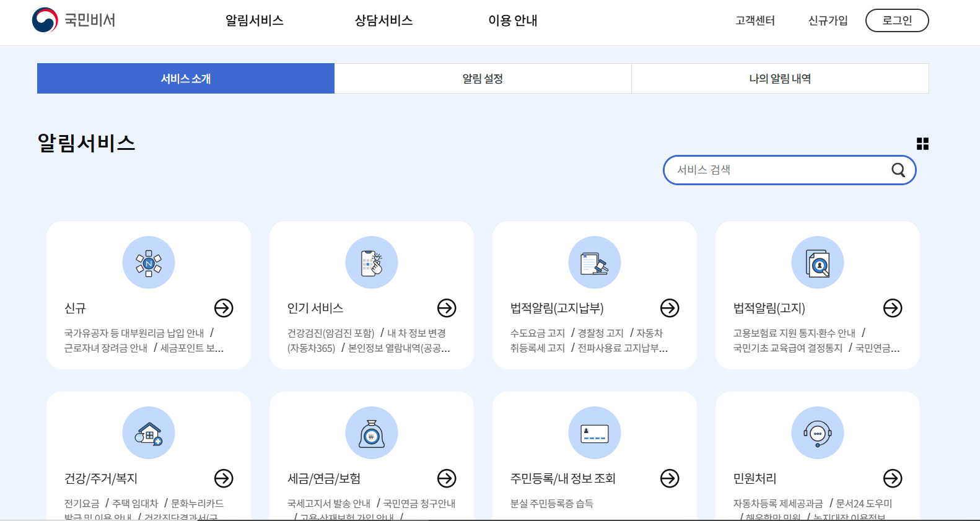Open 법적알림(고지) with its arrow button
This screenshot has width=980, height=521.
893,308
